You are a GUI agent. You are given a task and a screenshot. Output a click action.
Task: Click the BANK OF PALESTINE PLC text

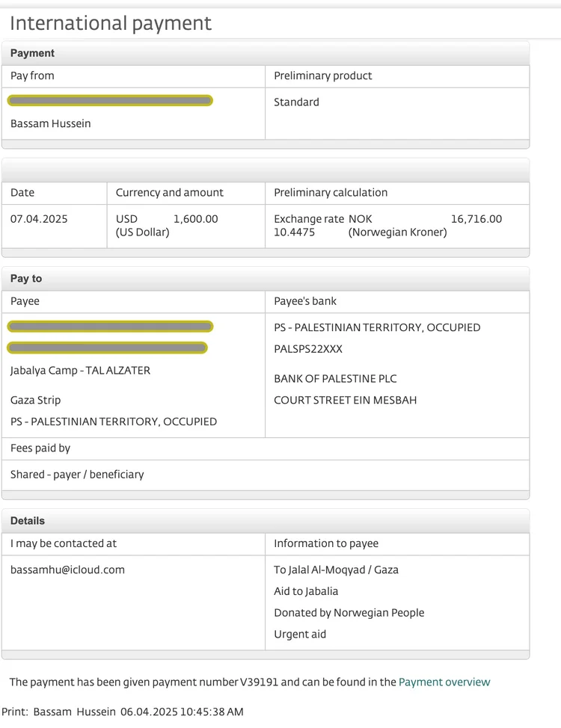[335, 379]
